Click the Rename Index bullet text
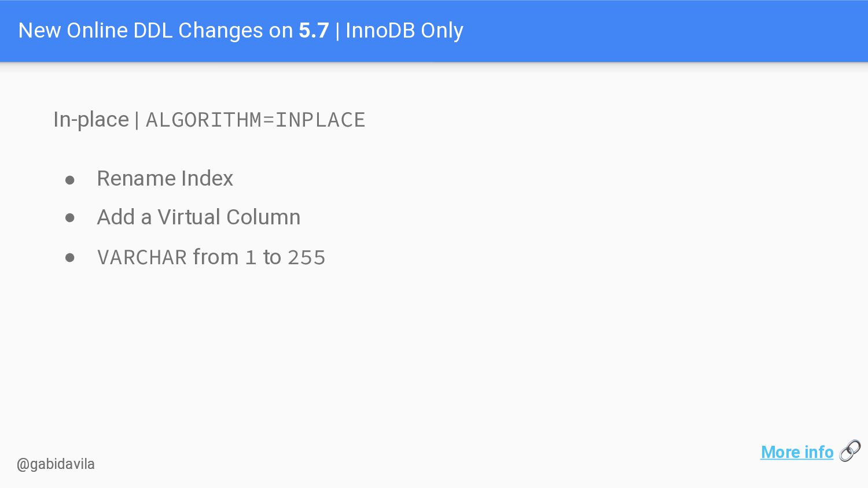Image resolution: width=868 pixels, height=488 pixels. pyautogui.click(x=165, y=179)
